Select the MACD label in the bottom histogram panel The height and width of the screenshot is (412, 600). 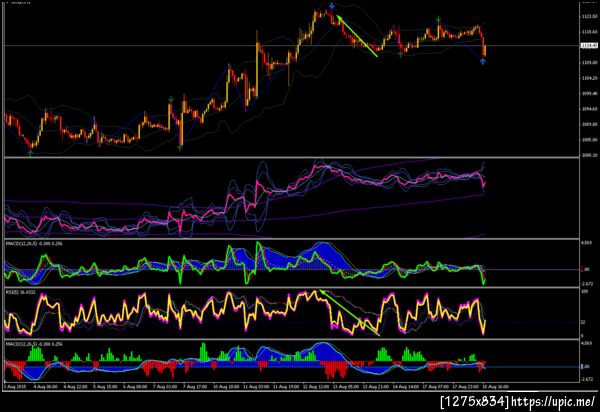pyautogui.click(x=34, y=344)
